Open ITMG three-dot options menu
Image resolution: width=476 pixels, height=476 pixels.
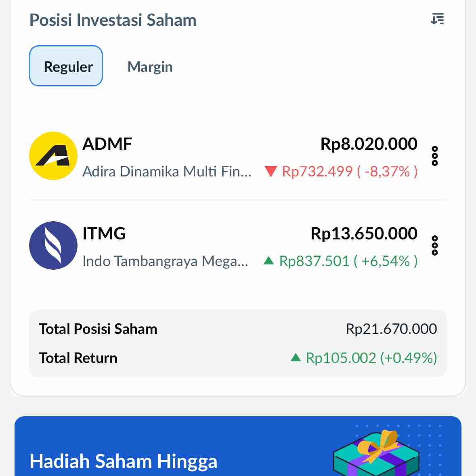click(435, 245)
